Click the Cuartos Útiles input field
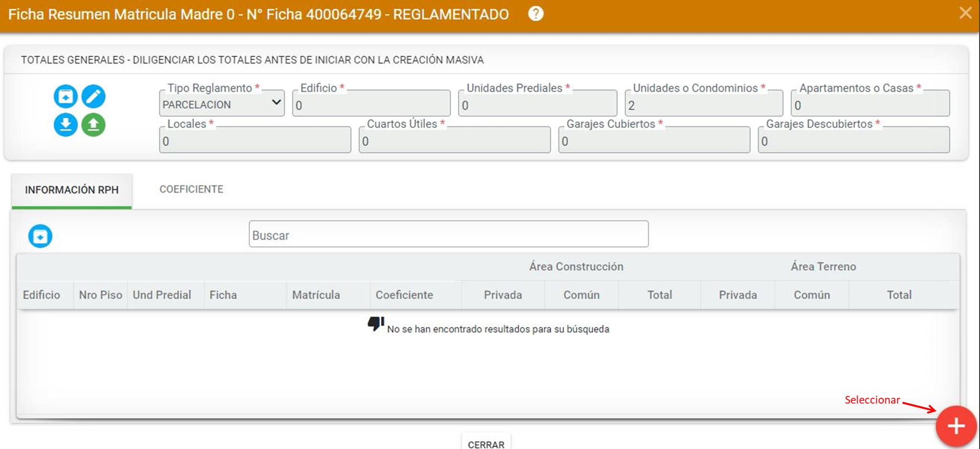980x449 pixels. 455,141
